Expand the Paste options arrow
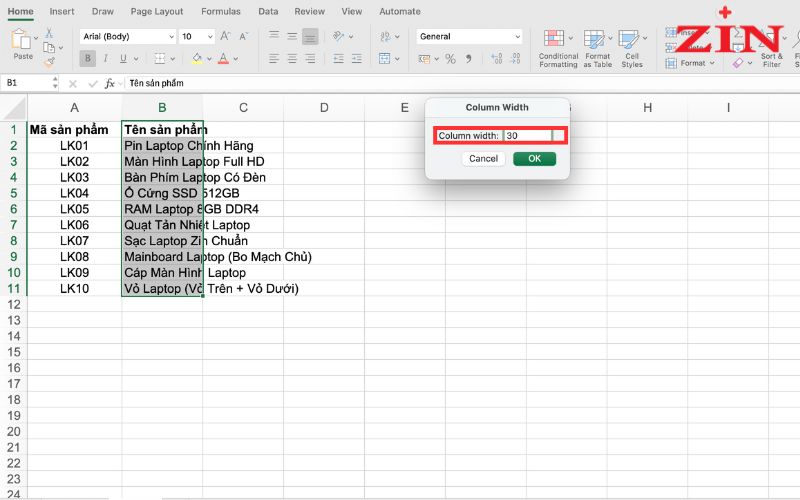The image size is (800, 500). tap(36, 38)
